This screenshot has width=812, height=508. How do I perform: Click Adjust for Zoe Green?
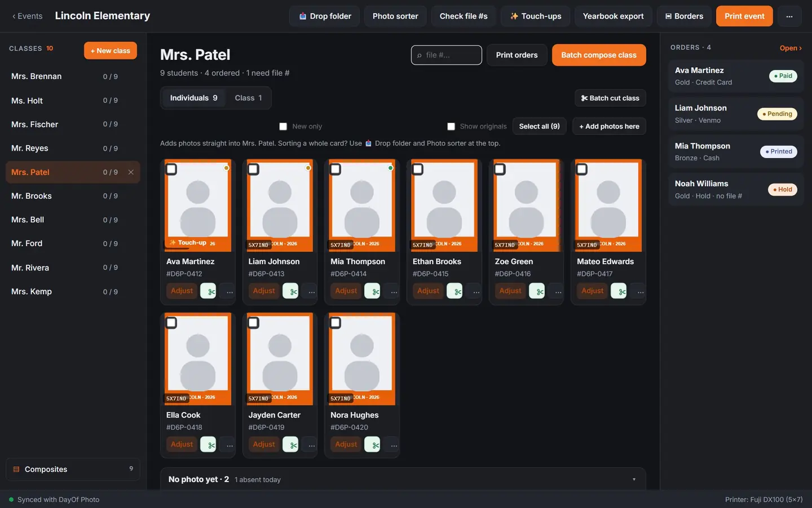[x=510, y=291]
